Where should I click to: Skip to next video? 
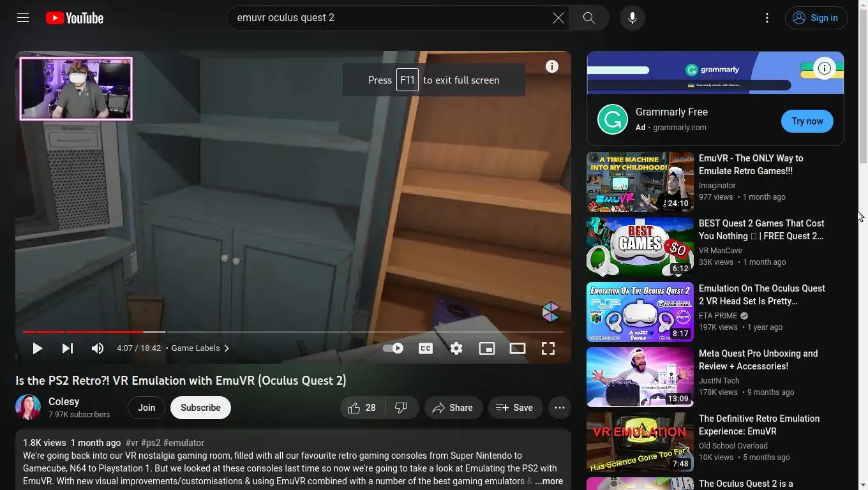(x=67, y=348)
